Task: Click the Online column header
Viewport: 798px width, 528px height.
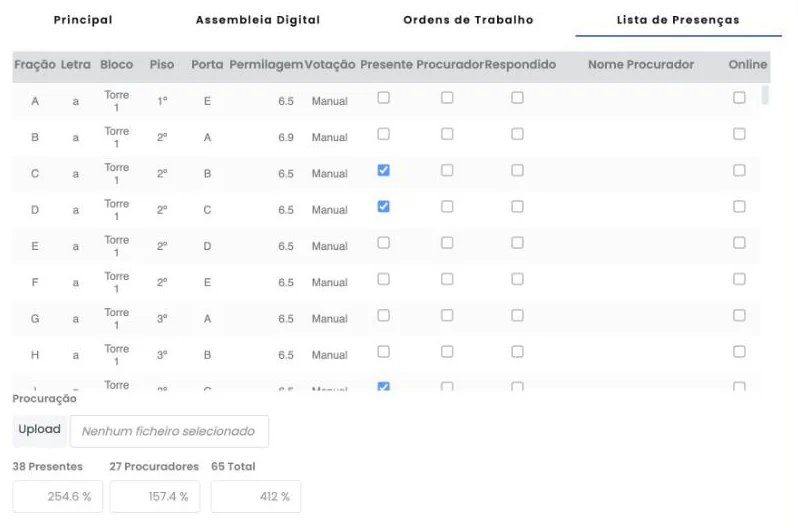Action: tap(748, 65)
